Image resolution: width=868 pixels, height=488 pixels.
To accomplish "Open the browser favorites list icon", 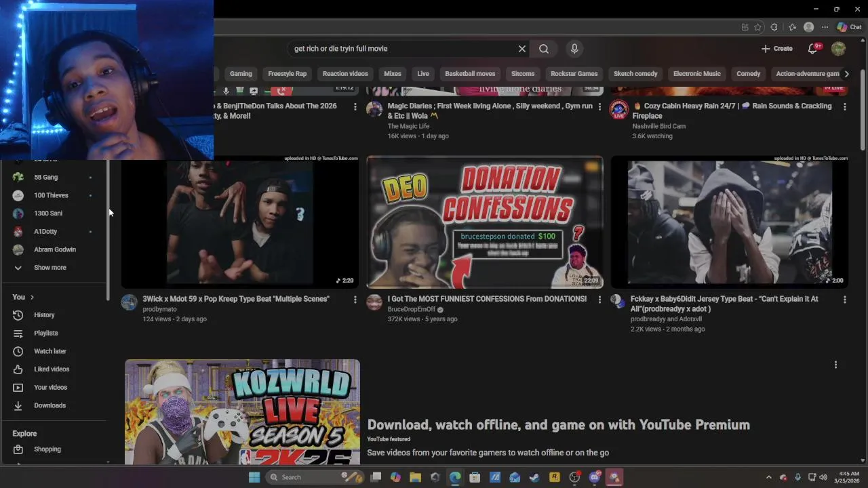I will pyautogui.click(x=792, y=28).
